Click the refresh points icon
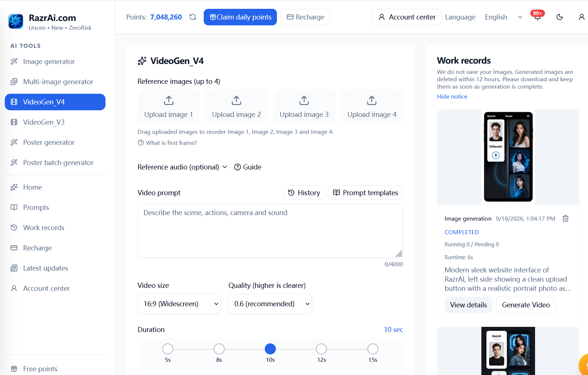This screenshot has height=375, width=588. pyautogui.click(x=193, y=17)
